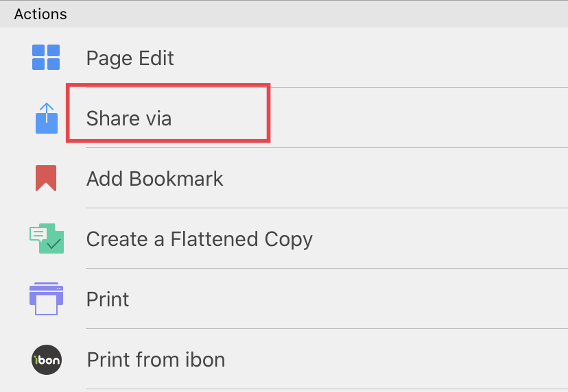Screen dimensions: 568x392
Task: Click the checkmark on the green flatten icon
Action: (54, 245)
